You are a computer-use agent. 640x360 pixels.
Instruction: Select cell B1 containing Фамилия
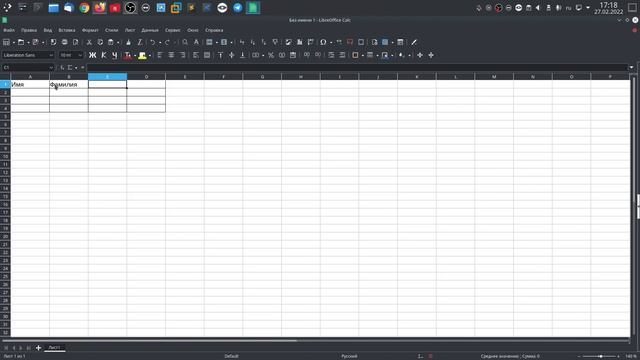[69, 84]
